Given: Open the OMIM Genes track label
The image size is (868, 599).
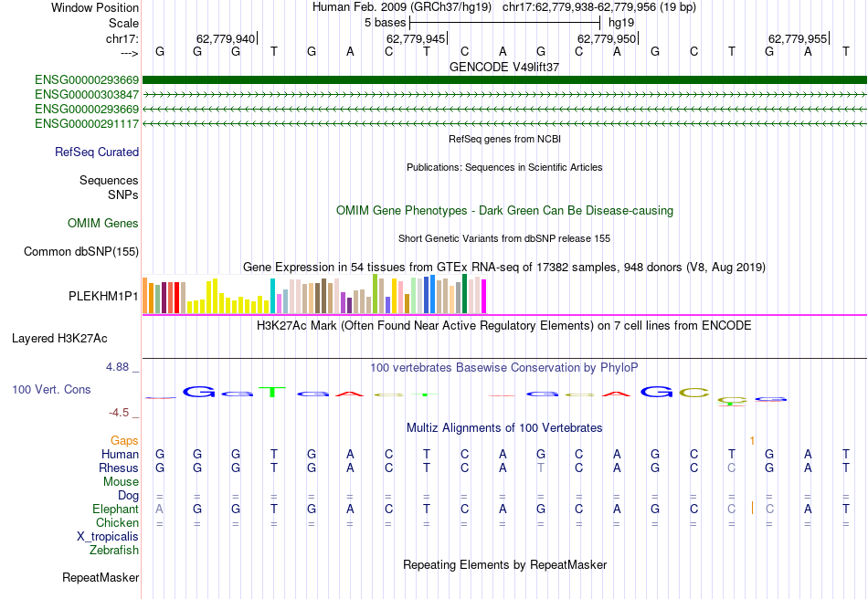Looking at the screenshot, I should 102,224.
